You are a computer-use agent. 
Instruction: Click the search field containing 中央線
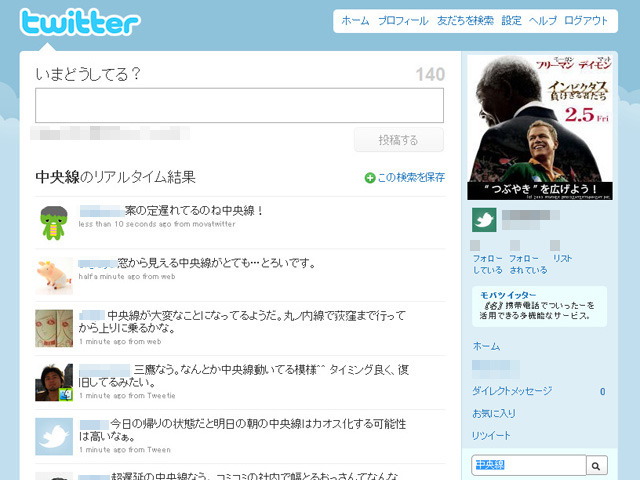coord(529,465)
